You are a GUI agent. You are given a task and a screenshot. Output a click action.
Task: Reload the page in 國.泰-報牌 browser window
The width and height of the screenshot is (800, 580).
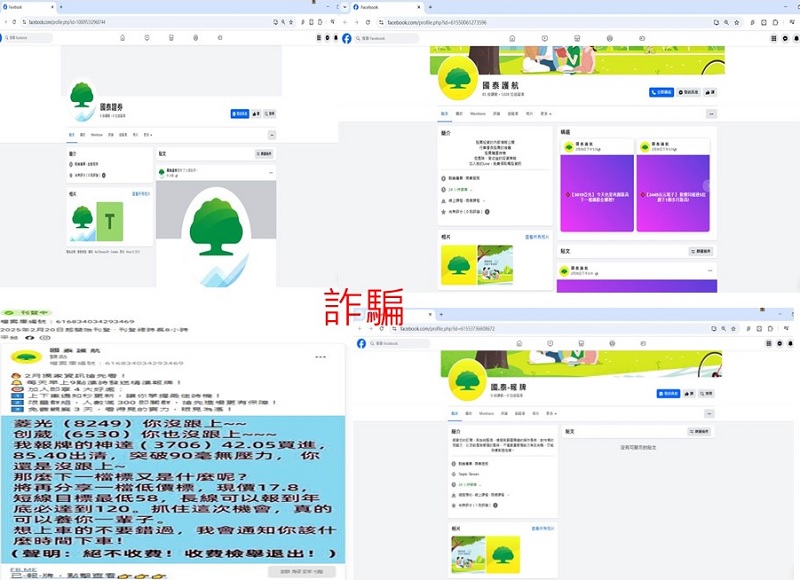tap(382, 329)
